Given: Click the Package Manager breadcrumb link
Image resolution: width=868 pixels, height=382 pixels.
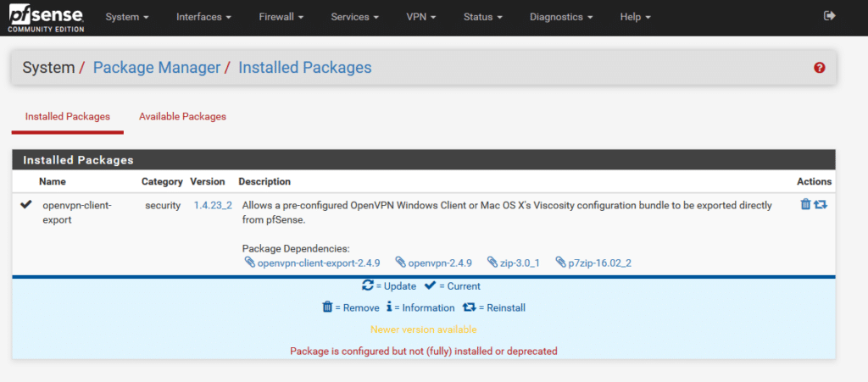Looking at the screenshot, I should pos(156,68).
